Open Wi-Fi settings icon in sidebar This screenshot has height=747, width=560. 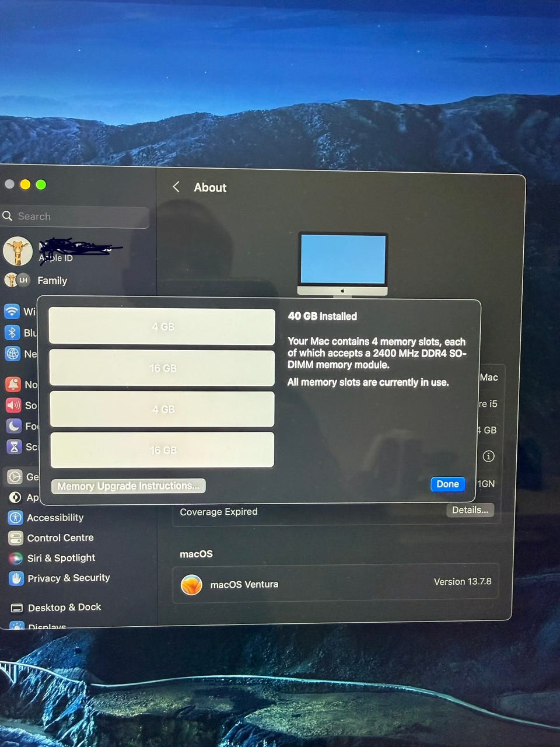(x=12, y=311)
